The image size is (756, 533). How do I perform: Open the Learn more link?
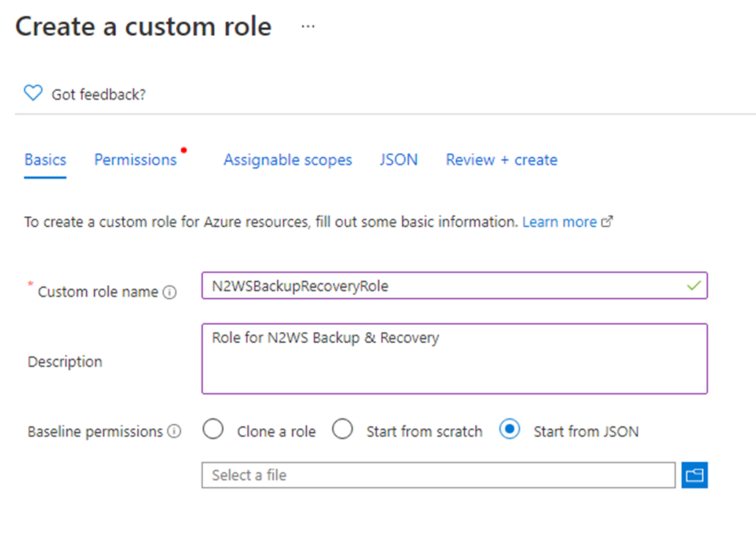(559, 222)
